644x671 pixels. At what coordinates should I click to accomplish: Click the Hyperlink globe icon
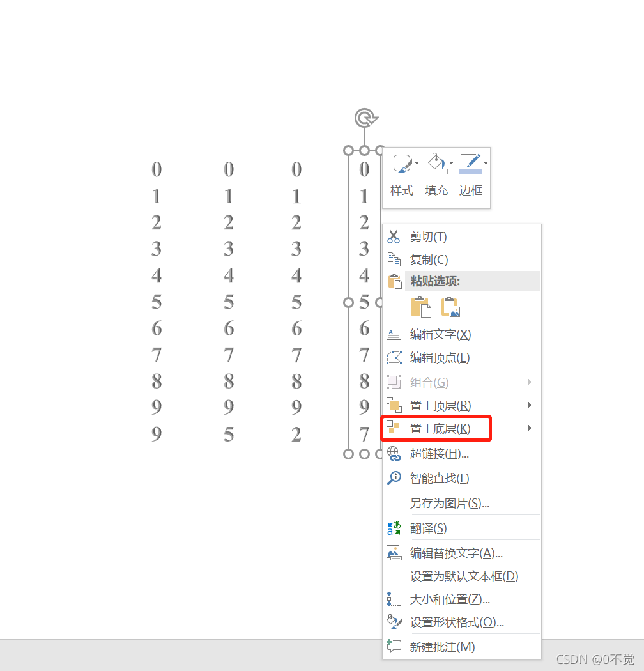tap(394, 453)
